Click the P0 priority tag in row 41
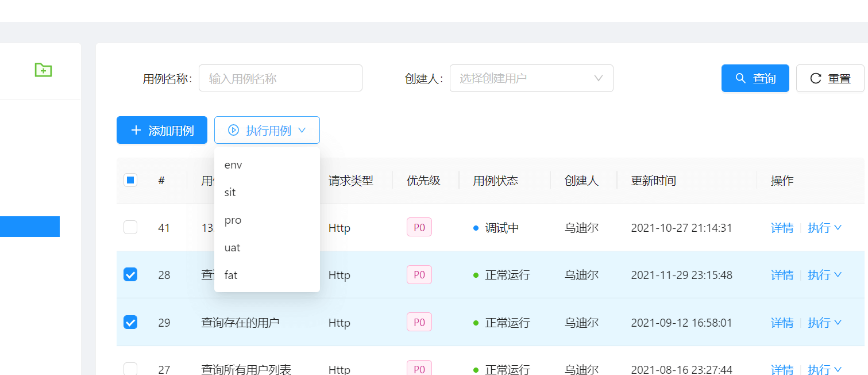 tap(419, 227)
